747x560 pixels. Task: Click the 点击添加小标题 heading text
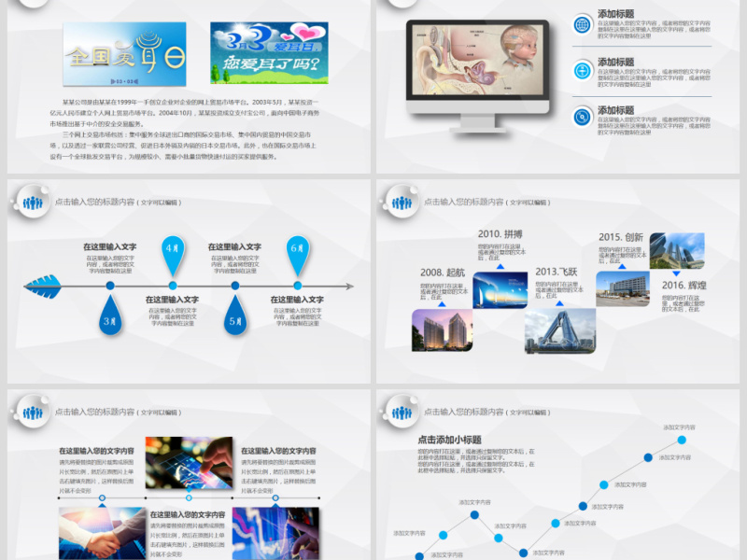tap(449, 440)
